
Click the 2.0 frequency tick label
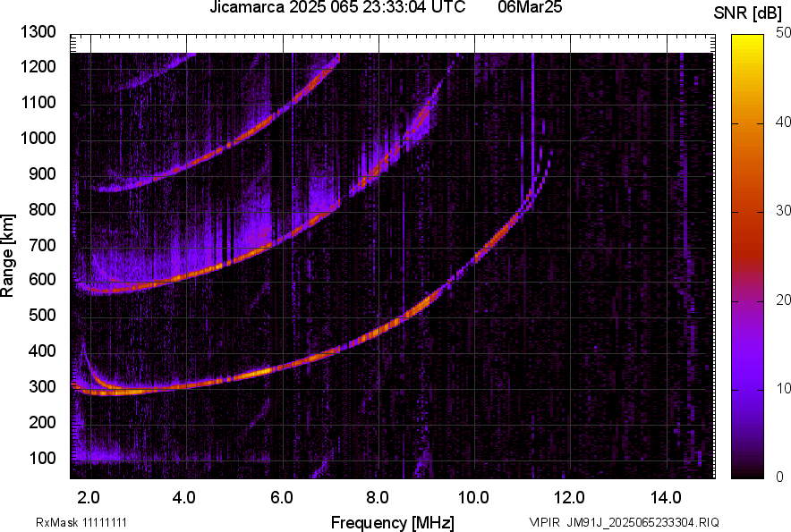[x=89, y=497]
